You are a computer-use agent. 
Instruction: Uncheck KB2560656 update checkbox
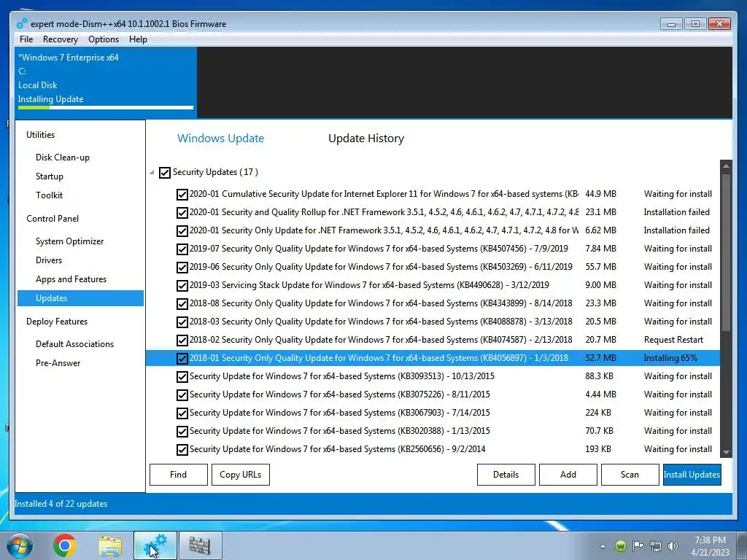tap(182, 449)
